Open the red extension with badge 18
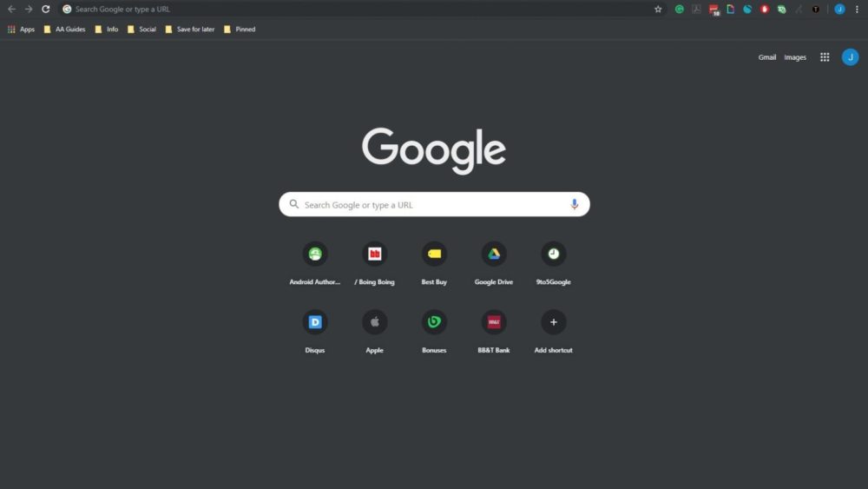 pos(713,10)
